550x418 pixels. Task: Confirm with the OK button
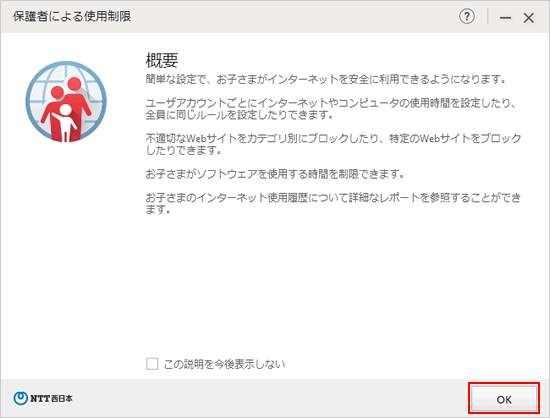tap(504, 399)
